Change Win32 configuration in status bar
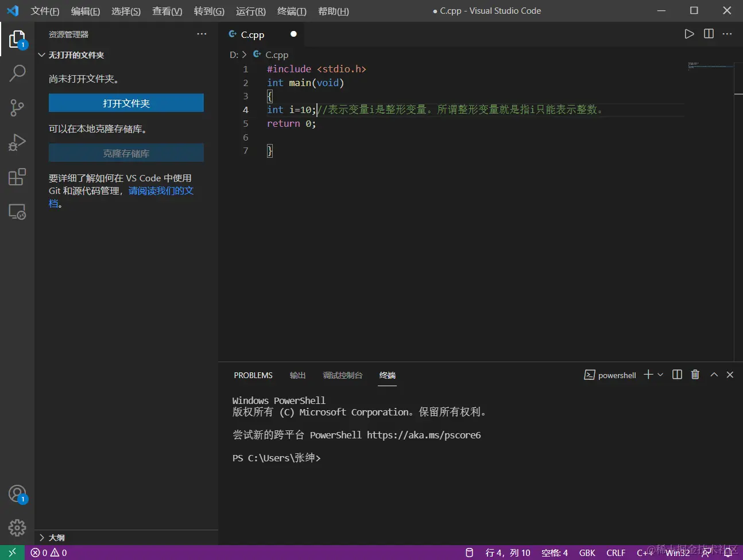 click(x=678, y=553)
